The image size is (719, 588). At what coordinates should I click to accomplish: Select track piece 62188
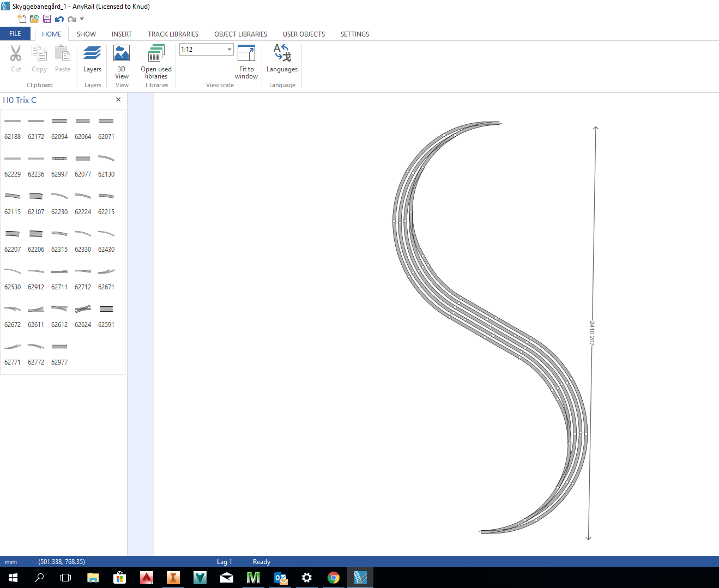click(13, 128)
